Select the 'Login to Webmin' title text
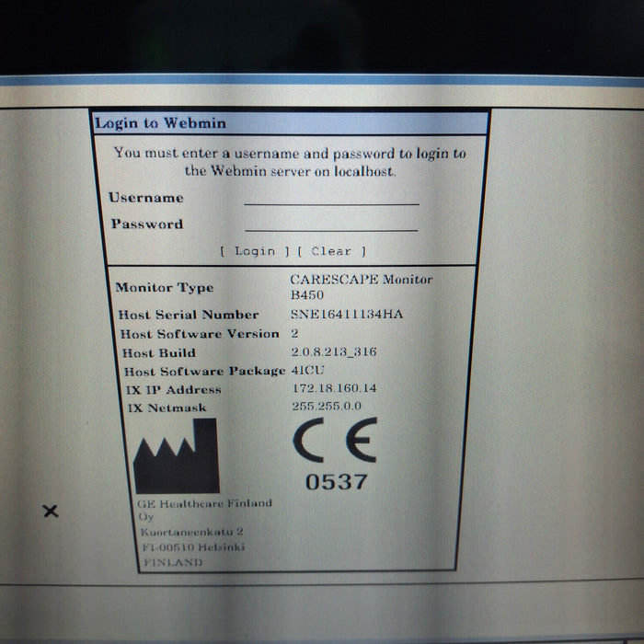Image resolution: width=644 pixels, height=644 pixels. pos(161,122)
